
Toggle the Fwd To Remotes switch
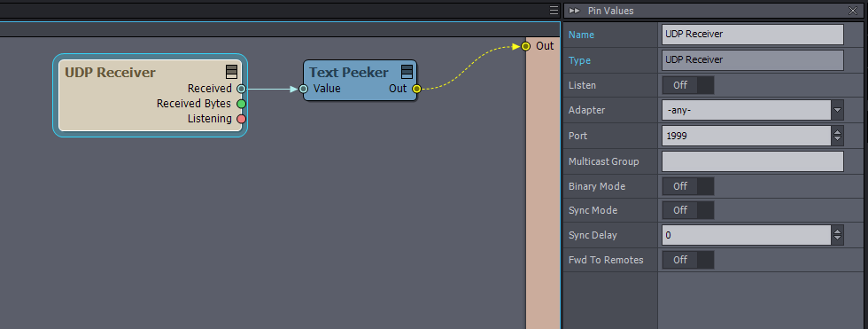point(688,260)
